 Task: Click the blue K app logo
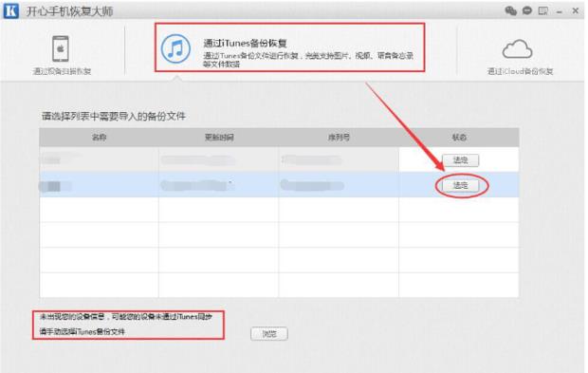click(10, 10)
